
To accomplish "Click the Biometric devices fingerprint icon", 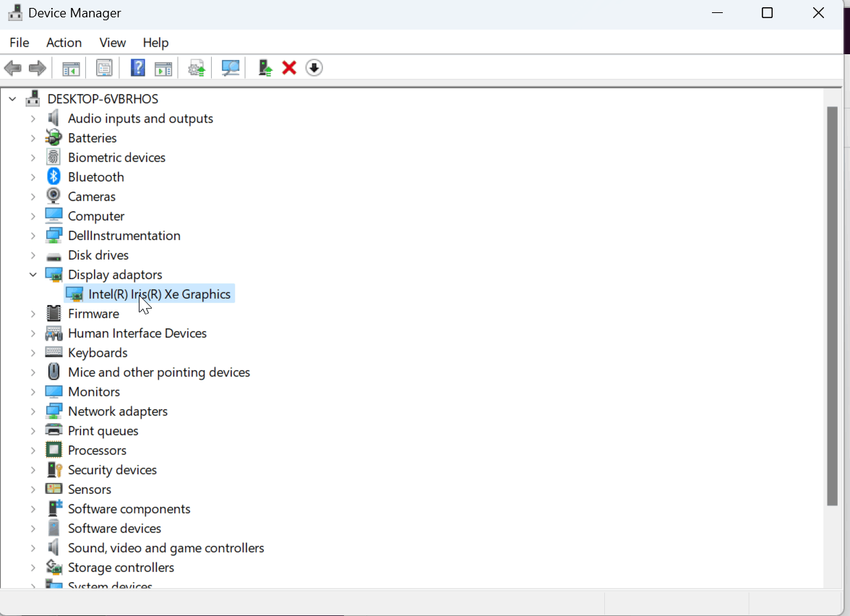I will tap(53, 158).
